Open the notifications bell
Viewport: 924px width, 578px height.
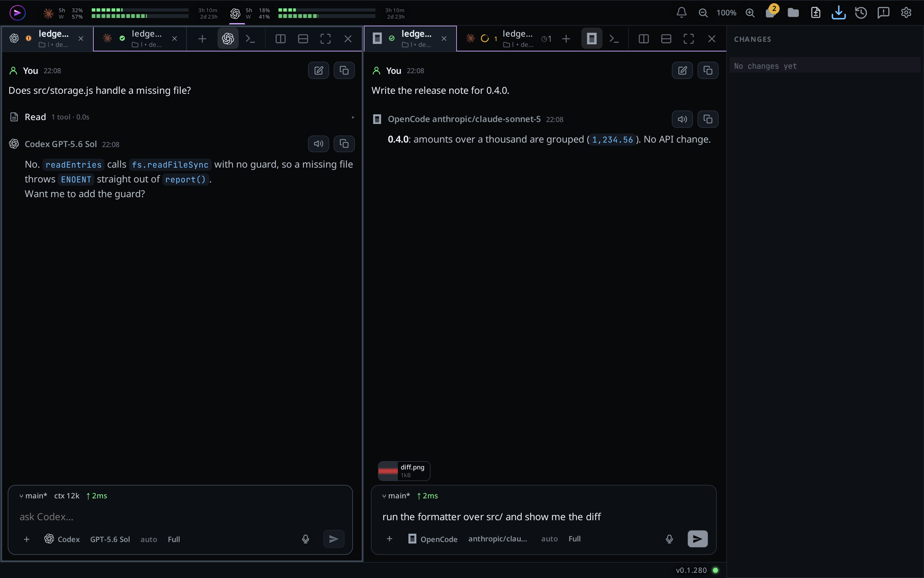coord(681,13)
